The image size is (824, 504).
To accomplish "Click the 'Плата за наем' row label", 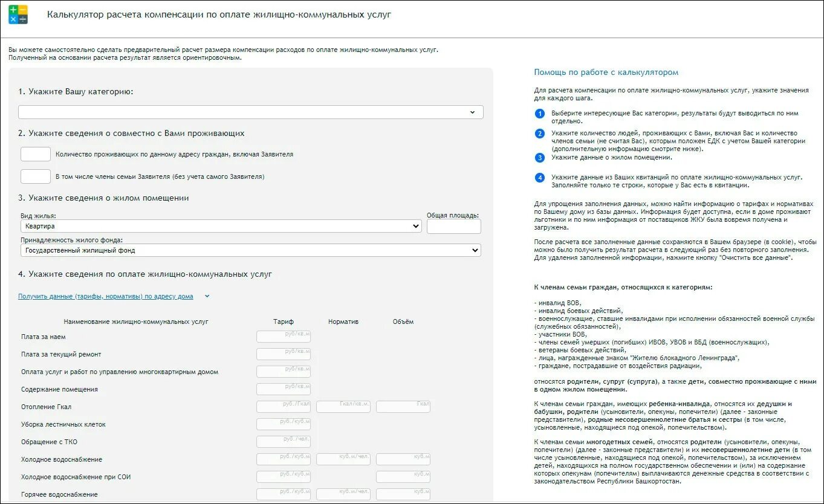I will pyautogui.click(x=44, y=337).
